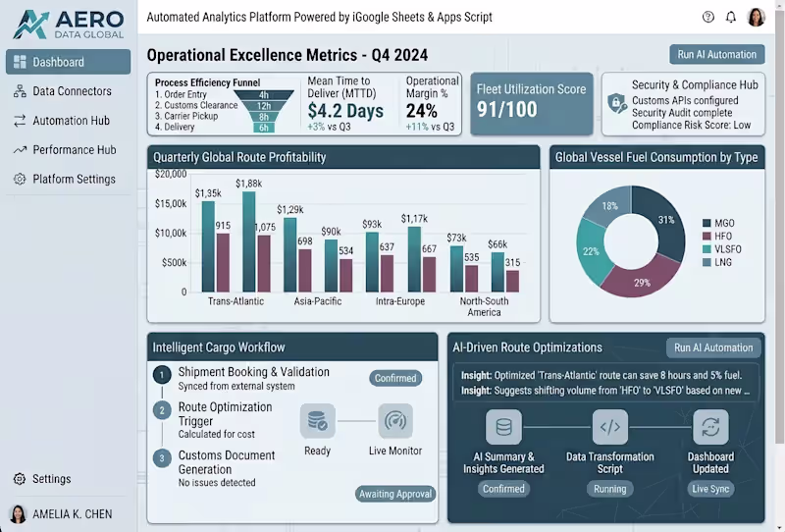Click the North-South America axis label
Screen dimensions: 785x532
click(x=484, y=306)
